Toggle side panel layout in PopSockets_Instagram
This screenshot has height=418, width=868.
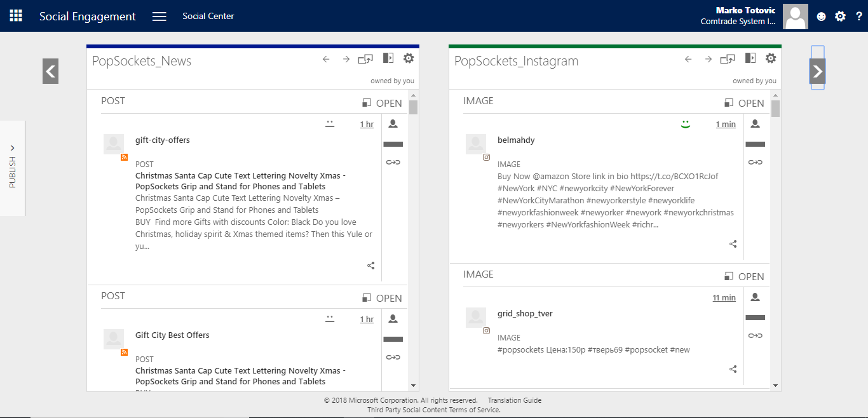(750, 58)
